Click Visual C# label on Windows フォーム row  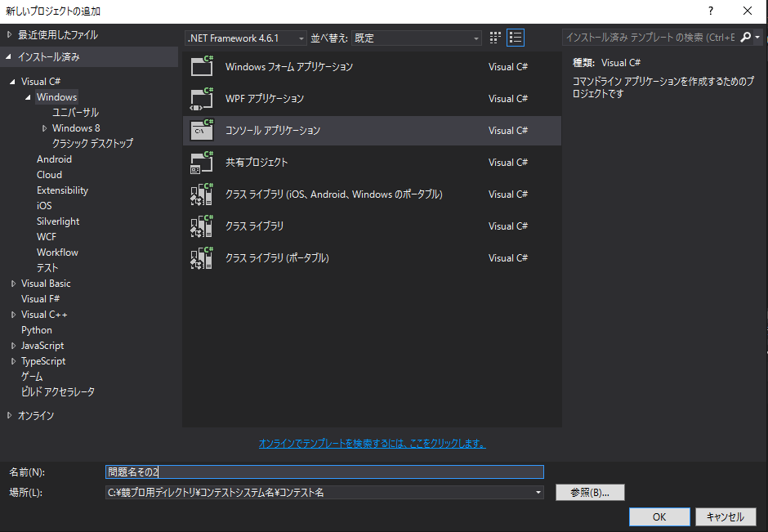[x=508, y=67]
